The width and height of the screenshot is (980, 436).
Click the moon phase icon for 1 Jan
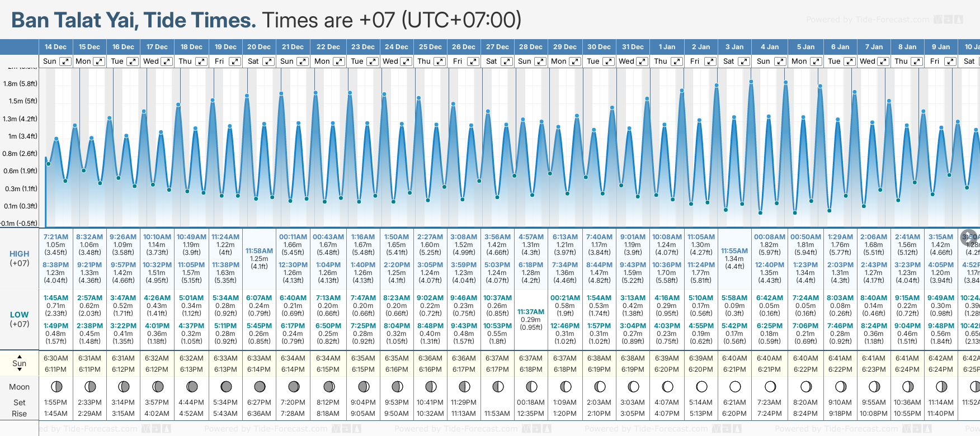pos(667,386)
